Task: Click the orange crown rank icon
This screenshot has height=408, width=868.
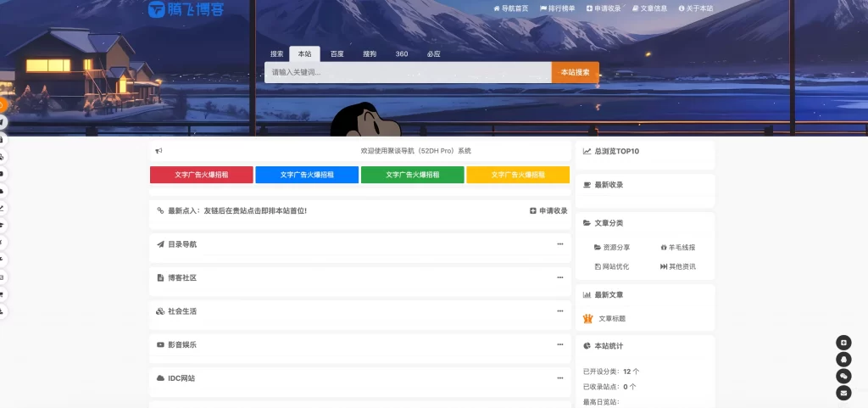Action: (x=588, y=318)
